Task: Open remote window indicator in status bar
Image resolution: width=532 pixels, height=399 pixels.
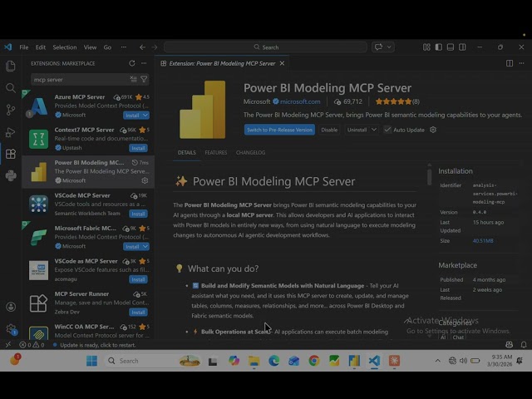Action: [8, 345]
